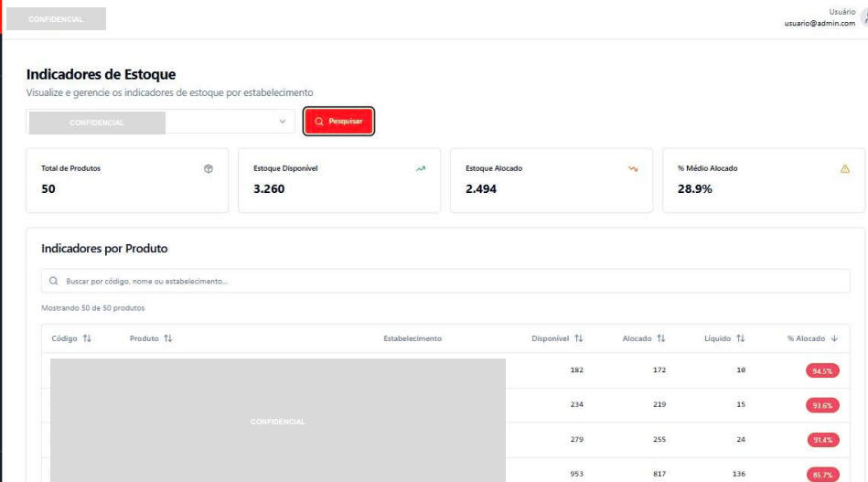This screenshot has width=868, height=482.
Task: Select the 91.4% allocation badge
Action: (x=822, y=440)
